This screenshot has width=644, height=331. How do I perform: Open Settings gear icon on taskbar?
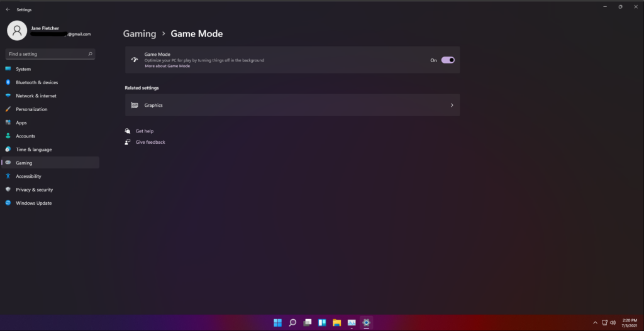(367, 323)
